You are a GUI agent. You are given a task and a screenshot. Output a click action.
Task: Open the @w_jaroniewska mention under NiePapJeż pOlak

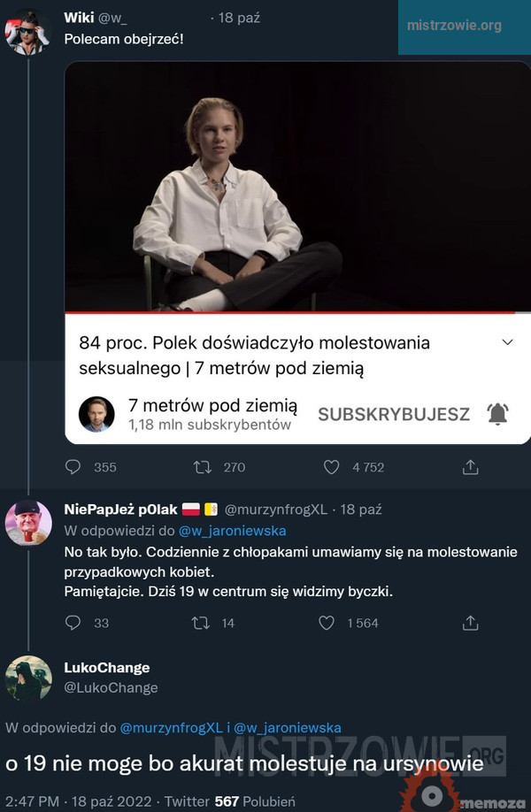click(x=232, y=531)
